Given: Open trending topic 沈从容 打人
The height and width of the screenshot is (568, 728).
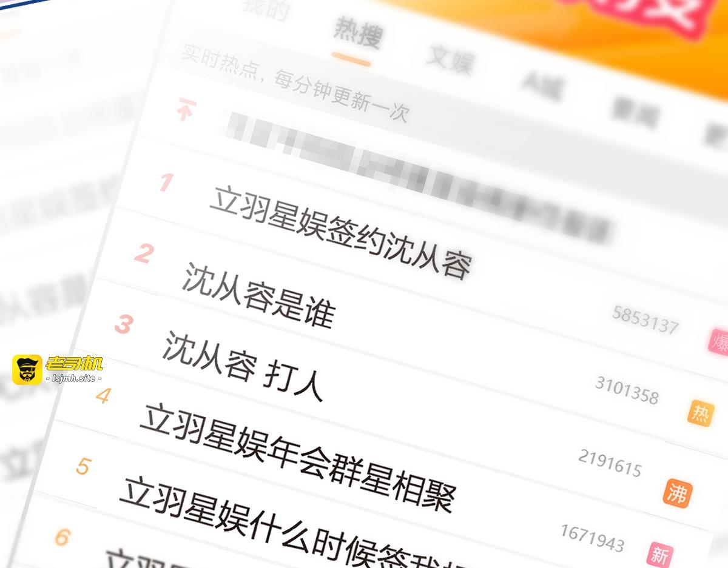Looking at the screenshot, I should (243, 367).
